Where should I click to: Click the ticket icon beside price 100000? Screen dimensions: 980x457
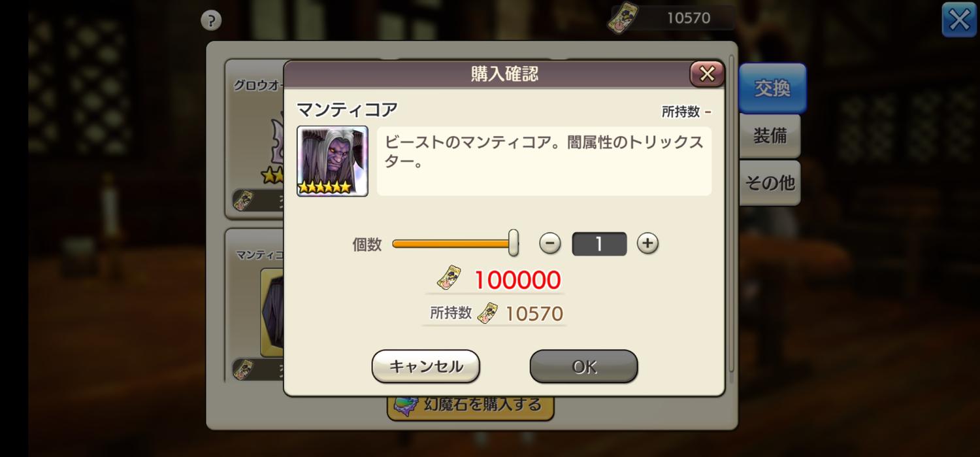[449, 279]
